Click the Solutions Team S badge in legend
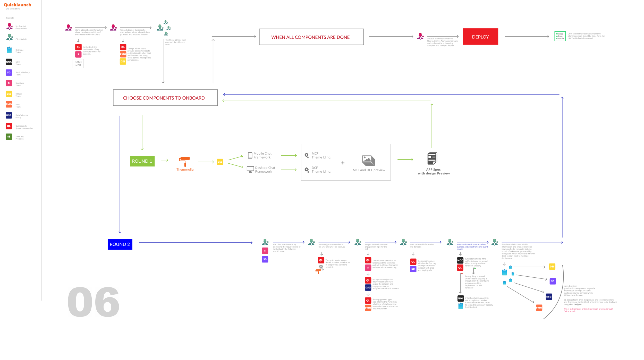The image size is (644, 360). 9,83
